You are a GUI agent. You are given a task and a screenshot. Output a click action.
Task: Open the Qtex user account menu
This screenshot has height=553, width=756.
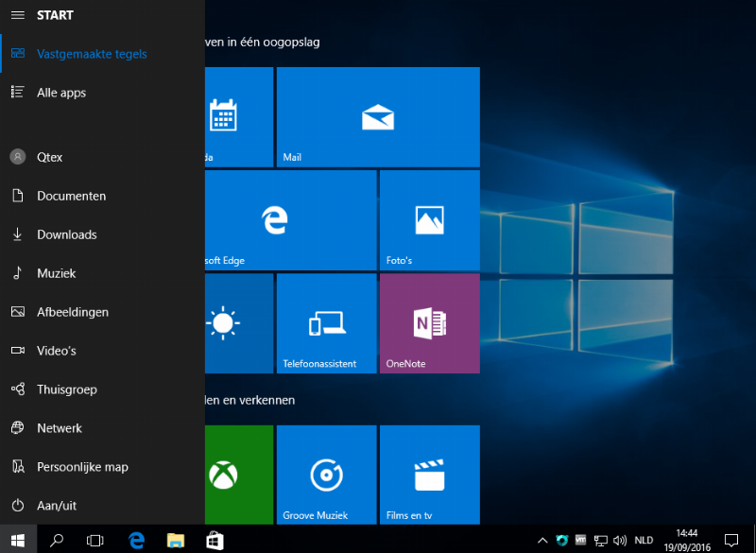click(49, 157)
